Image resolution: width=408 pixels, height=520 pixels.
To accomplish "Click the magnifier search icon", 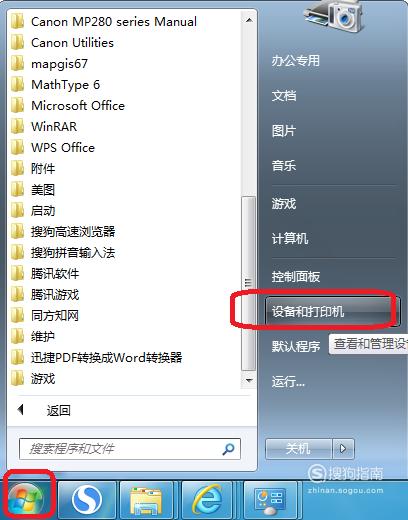I will pos(228,449).
